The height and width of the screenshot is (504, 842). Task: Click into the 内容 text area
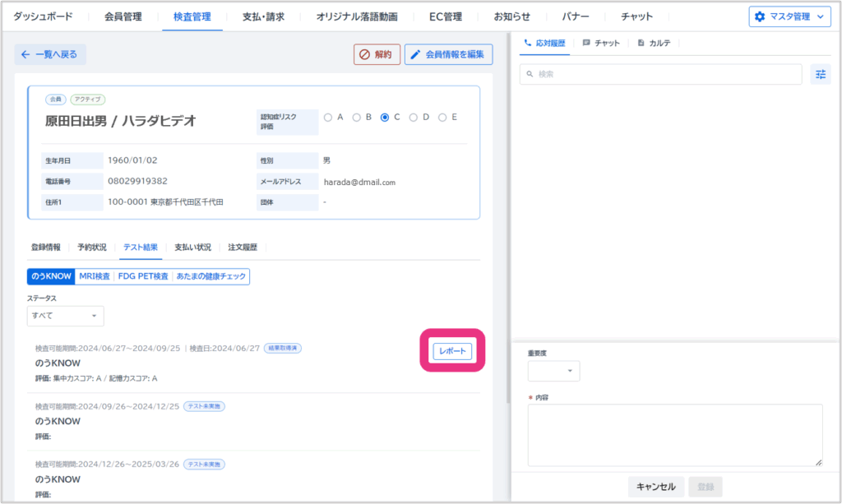coord(674,435)
